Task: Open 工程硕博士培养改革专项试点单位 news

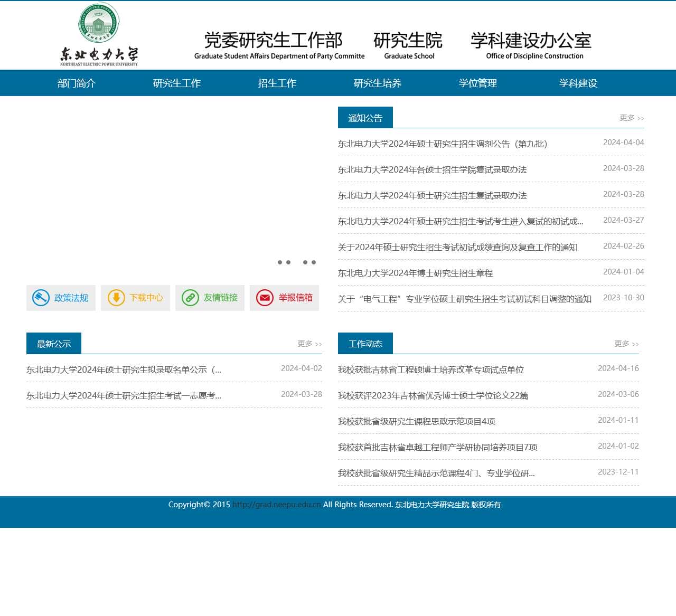Action: pos(431,369)
